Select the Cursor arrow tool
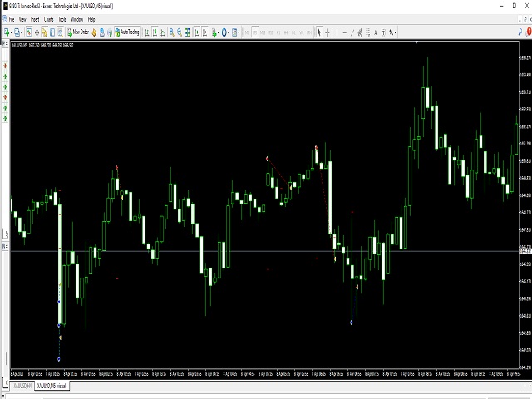Screen dimensions: 532x399 point(319,32)
